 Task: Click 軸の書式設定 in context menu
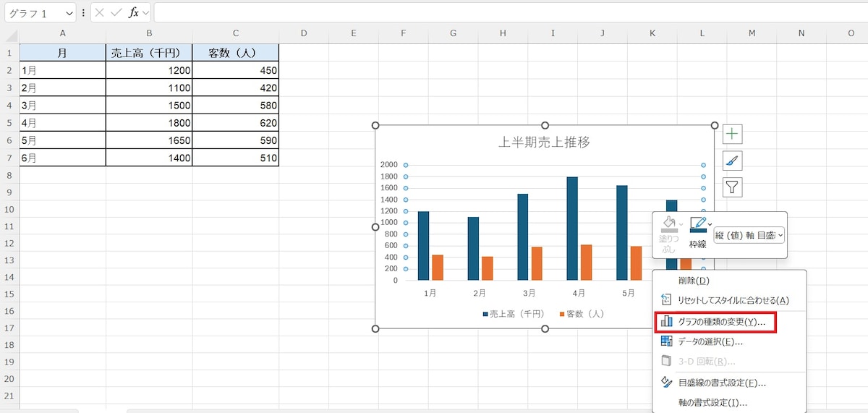pyautogui.click(x=712, y=403)
